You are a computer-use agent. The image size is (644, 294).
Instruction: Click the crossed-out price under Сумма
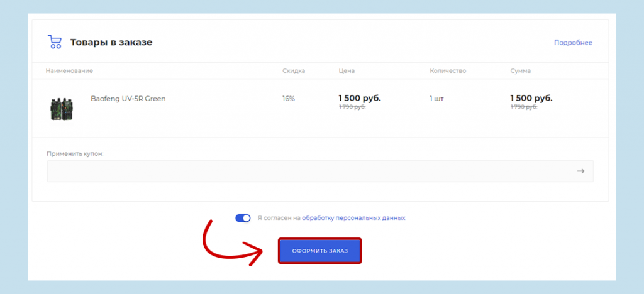pyautogui.click(x=523, y=107)
